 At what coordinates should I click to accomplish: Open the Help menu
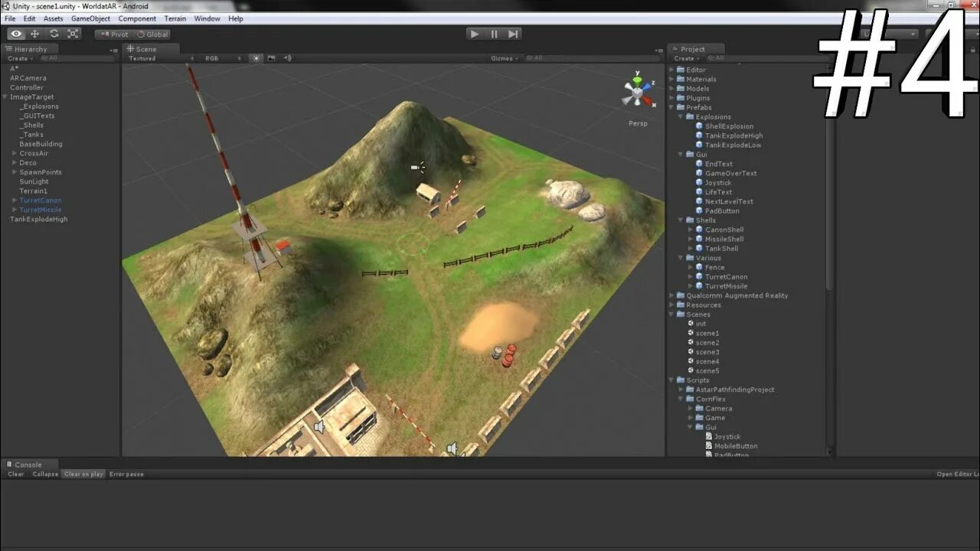pos(236,18)
